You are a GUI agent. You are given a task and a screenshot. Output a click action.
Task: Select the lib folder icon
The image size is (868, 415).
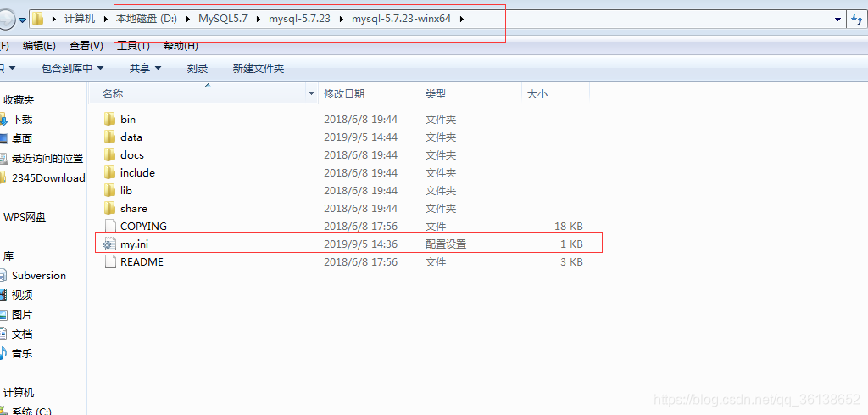109,190
